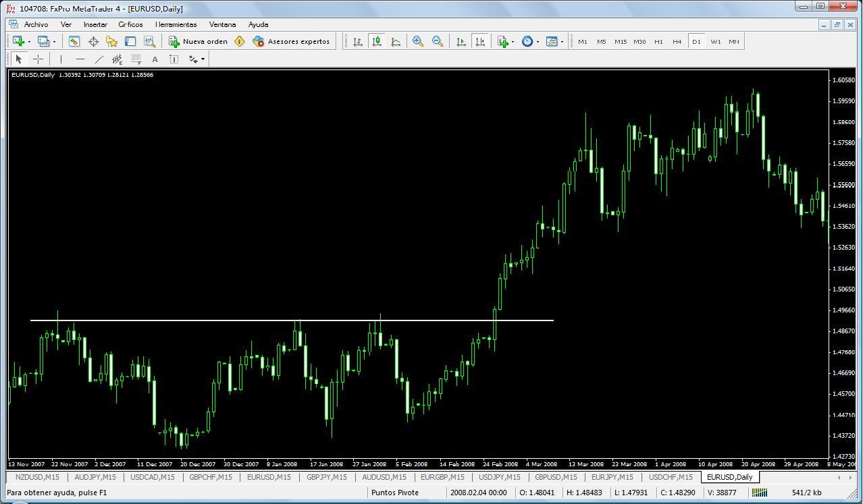Click the yellow diamond alert icon
Image resolution: width=863 pixels, height=504 pixels.
(x=239, y=41)
